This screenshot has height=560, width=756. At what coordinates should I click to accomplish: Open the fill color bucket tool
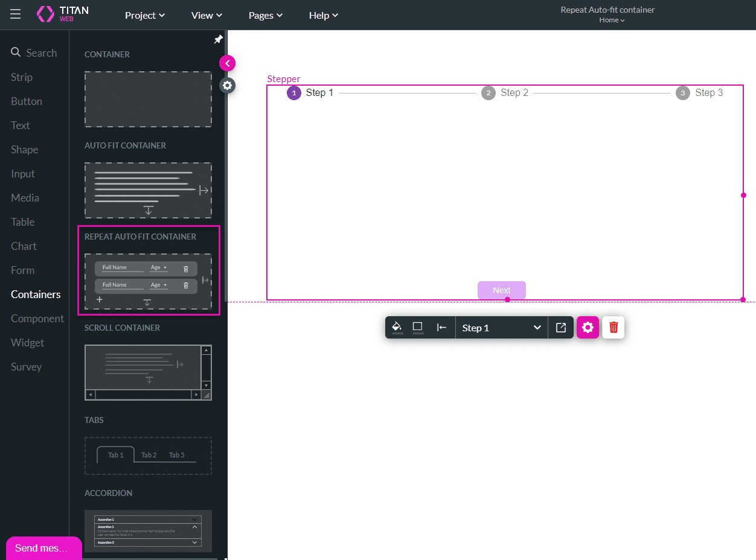[397, 327]
